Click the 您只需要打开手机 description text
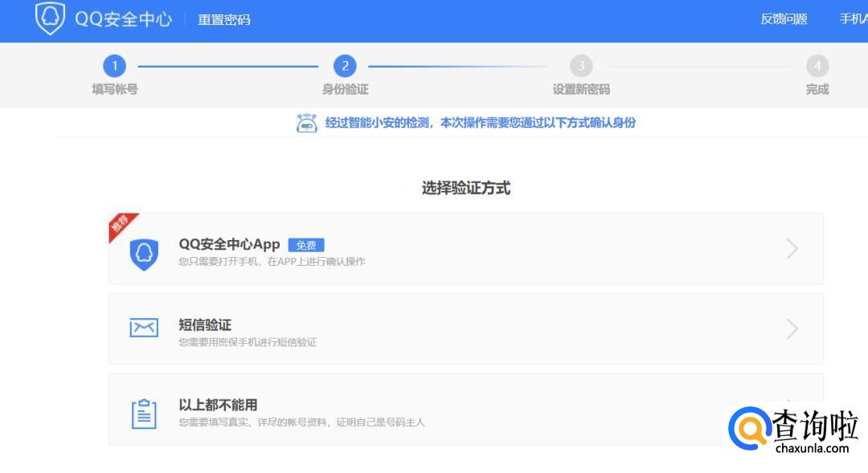This screenshot has height=473, width=868. coord(272,262)
